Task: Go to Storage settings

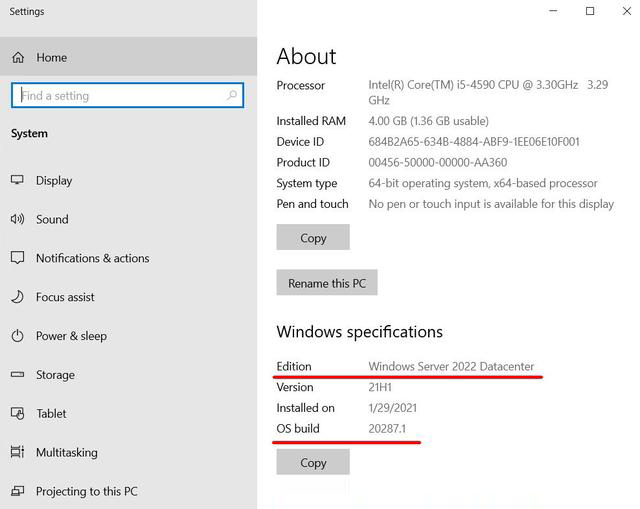Action: point(55,375)
